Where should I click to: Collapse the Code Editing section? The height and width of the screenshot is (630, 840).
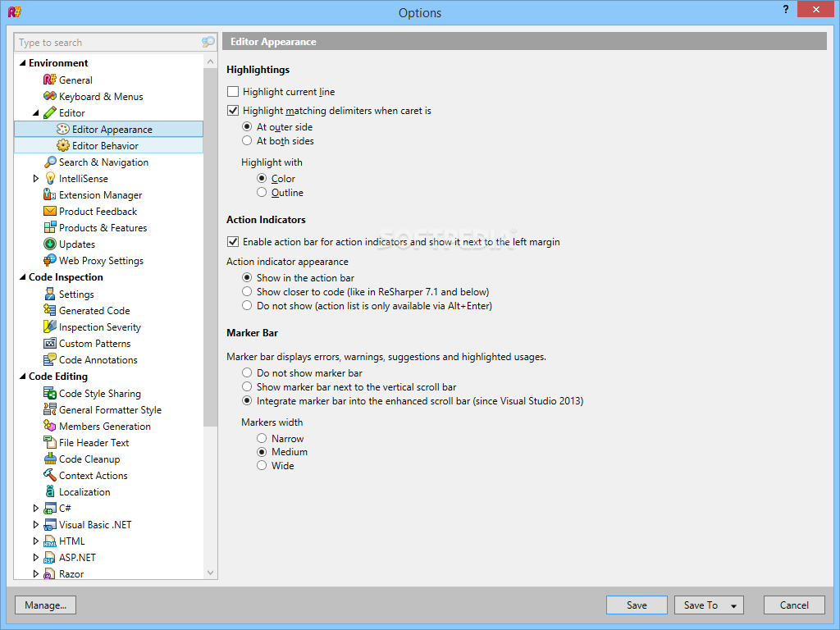coord(22,377)
